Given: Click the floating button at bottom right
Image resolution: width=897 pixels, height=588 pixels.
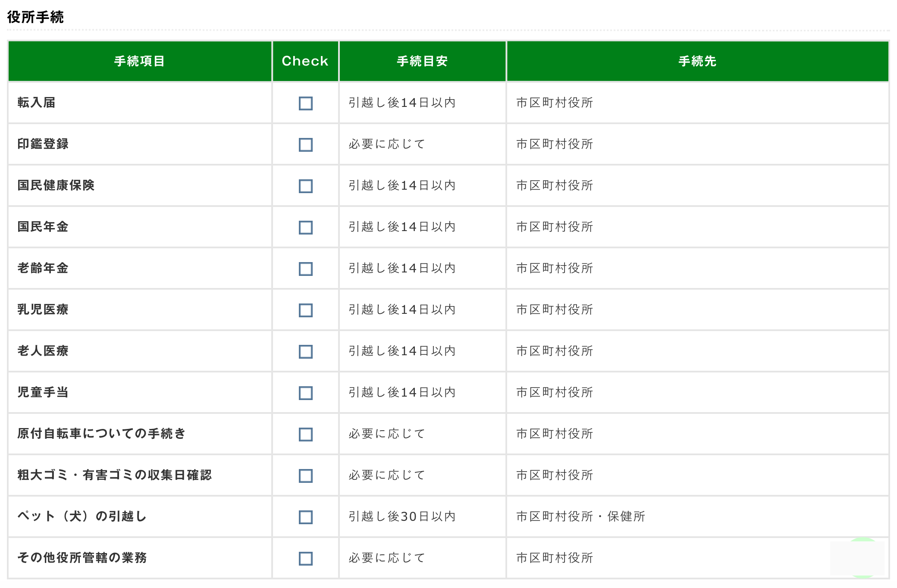Looking at the screenshot, I should [x=860, y=558].
